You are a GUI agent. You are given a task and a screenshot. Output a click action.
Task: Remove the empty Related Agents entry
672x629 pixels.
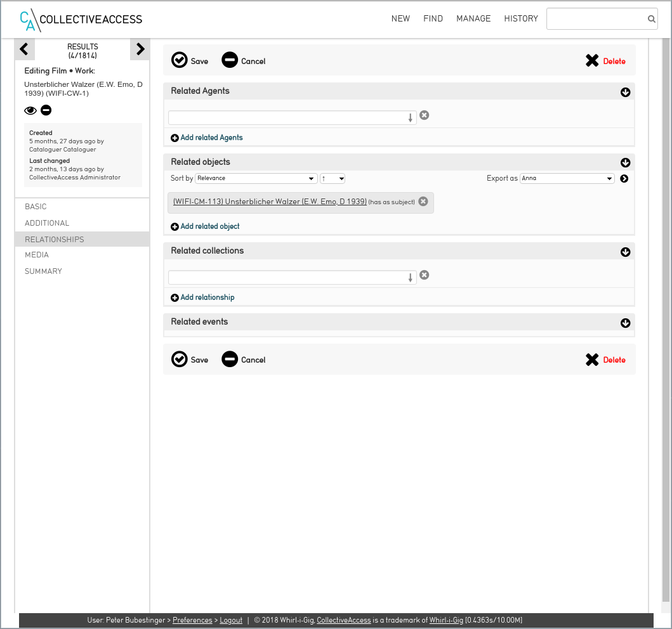(425, 115)
